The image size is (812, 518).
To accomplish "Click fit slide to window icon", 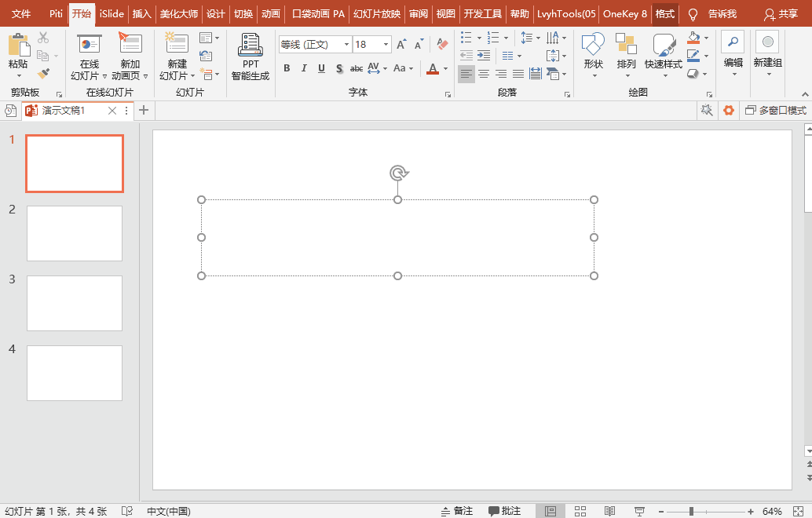I will coord(799,511).
